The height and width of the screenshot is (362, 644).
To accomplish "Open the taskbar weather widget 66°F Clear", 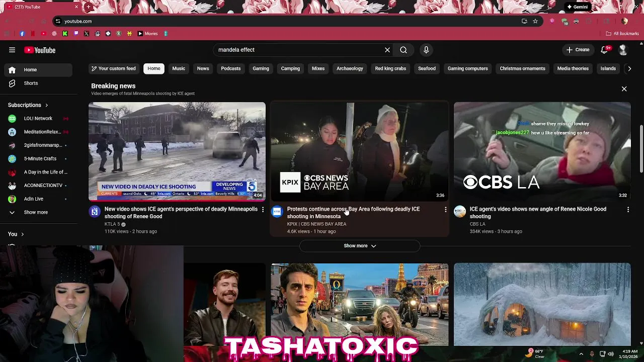I will (x=536, y=353).
